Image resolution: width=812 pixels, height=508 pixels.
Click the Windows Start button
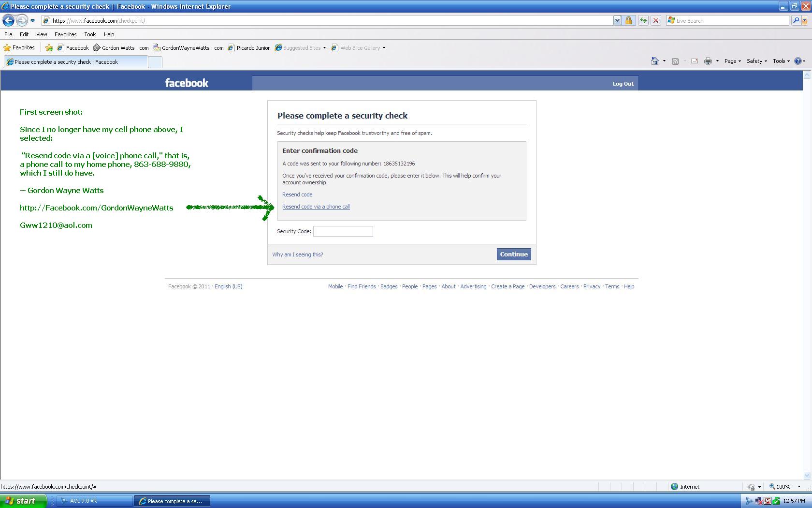pyautogui.click(x=23, y=501)
